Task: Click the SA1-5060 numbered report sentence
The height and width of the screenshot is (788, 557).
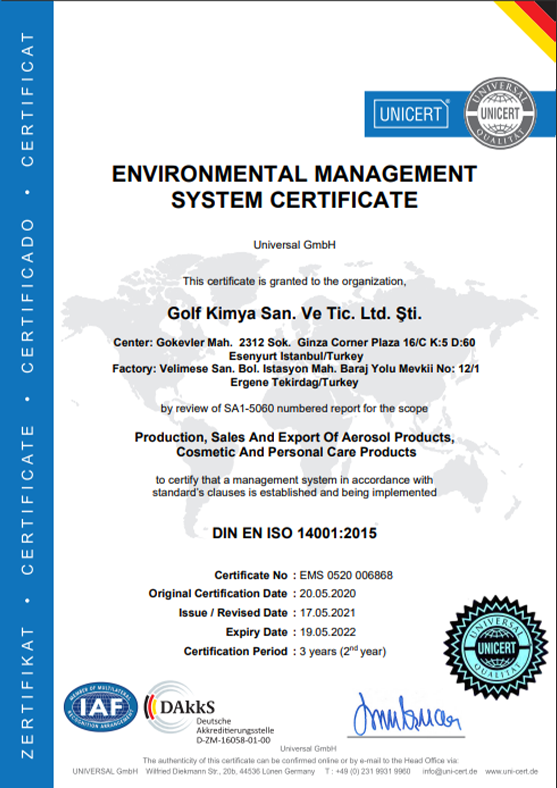Action: coord(294,409)
